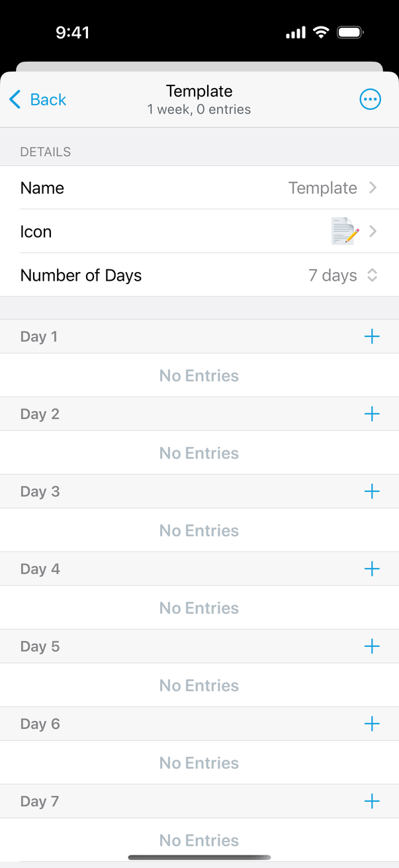Open the Number of Days picker
This screenshot has height=868, width=399.
pyautogui.click(x=199, y=275)
